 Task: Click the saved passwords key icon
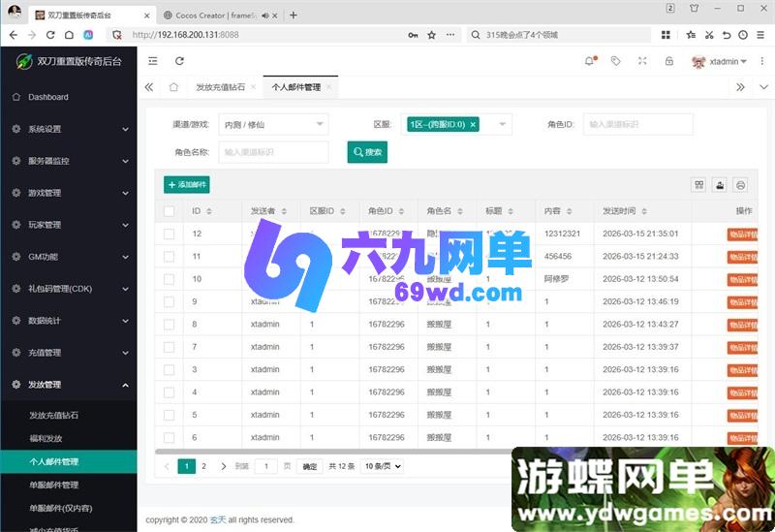click(413, 35)
